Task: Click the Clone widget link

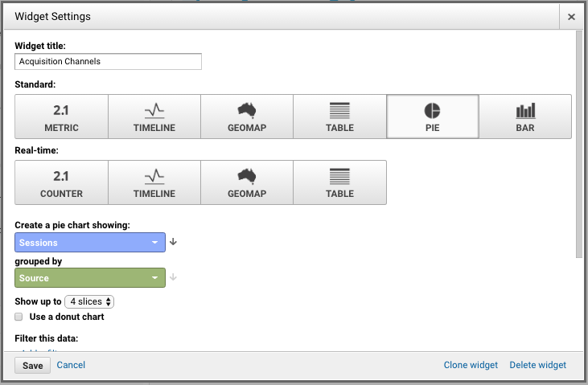Action: [471, 365]
